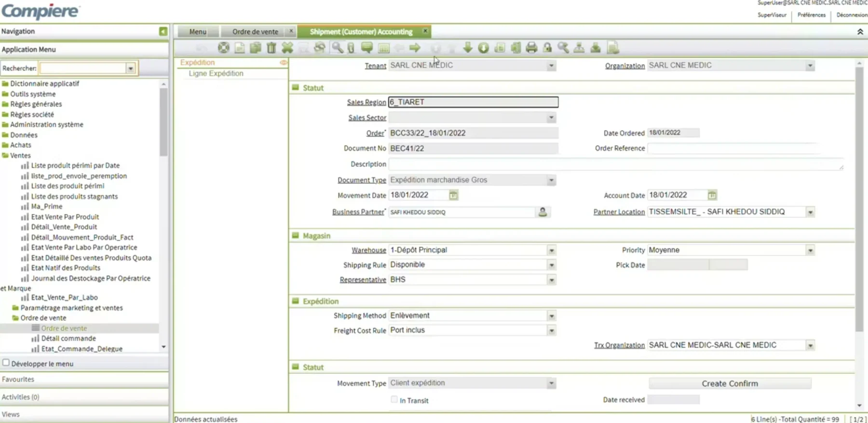The width and height of the screenshot is (868, 423).
Task: Open the Organization dropdown
Action: [x=810, y=66]
